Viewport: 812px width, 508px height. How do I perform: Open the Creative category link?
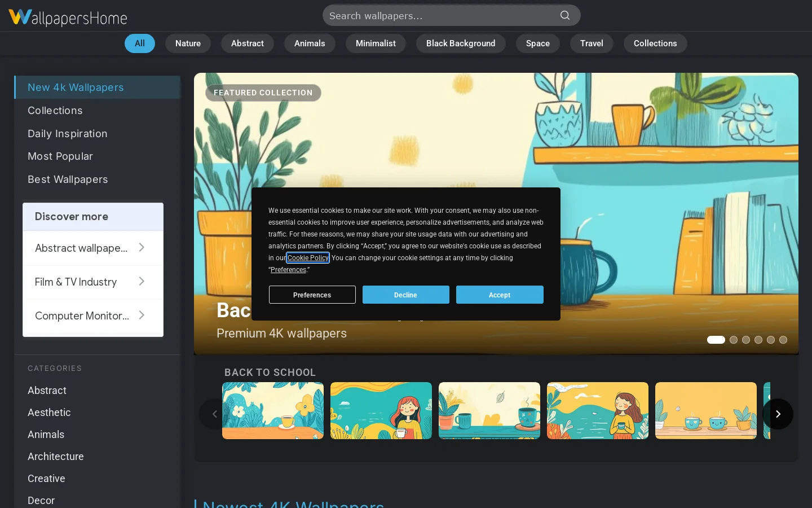[x=46, y=479]
